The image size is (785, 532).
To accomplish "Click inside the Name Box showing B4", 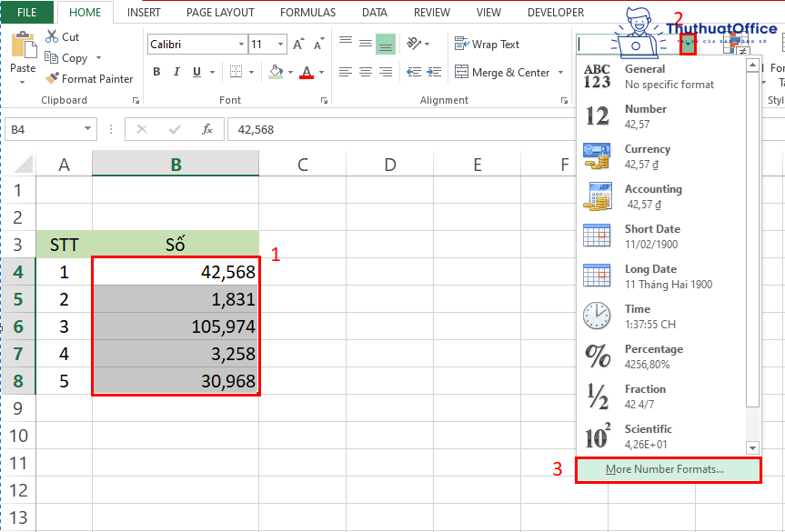I will pos(45,129).
